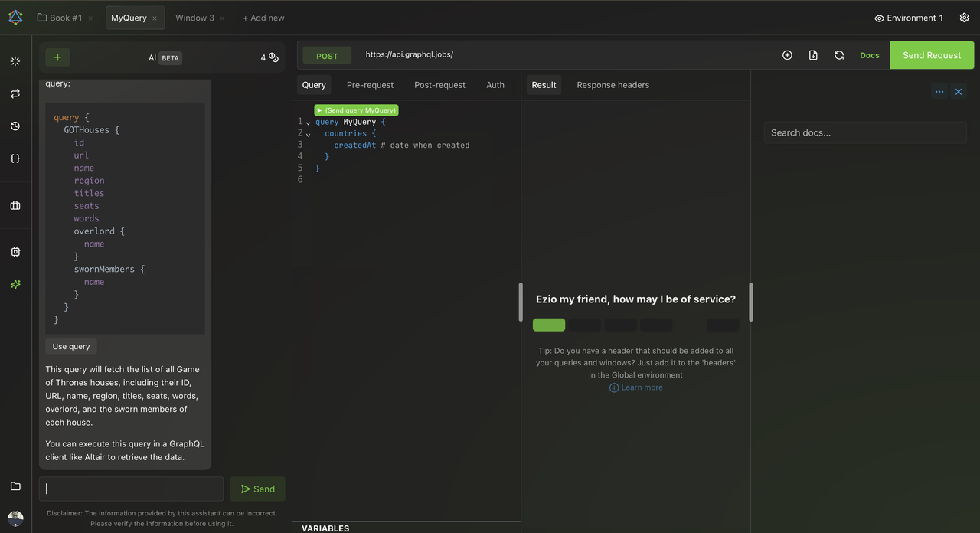This screenshot has height=533, width=980.
Task: Click the green plus button above the AI panel
Action: pyautogui.click(x=57, y=57)
